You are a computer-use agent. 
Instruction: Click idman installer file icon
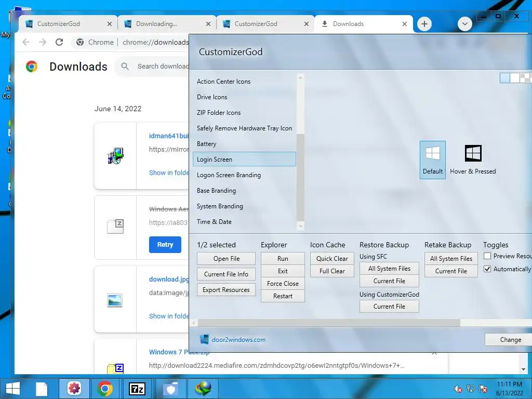116,156
